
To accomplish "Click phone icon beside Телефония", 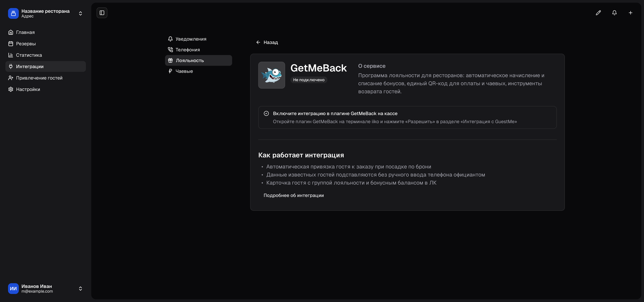I will point(170,50).
